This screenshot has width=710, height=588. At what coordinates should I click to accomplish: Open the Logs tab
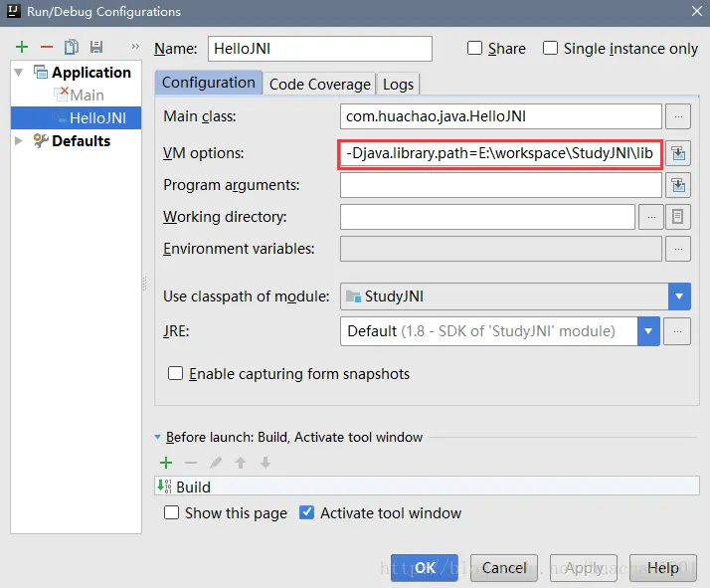398,85
